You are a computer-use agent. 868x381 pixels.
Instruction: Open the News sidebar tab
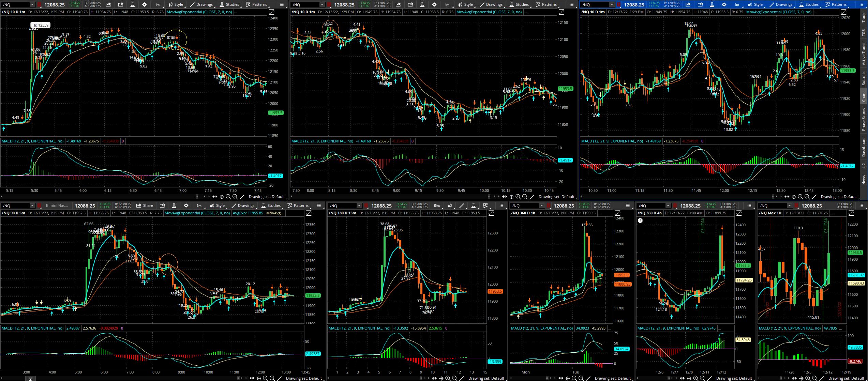click(x=864, y=180)
